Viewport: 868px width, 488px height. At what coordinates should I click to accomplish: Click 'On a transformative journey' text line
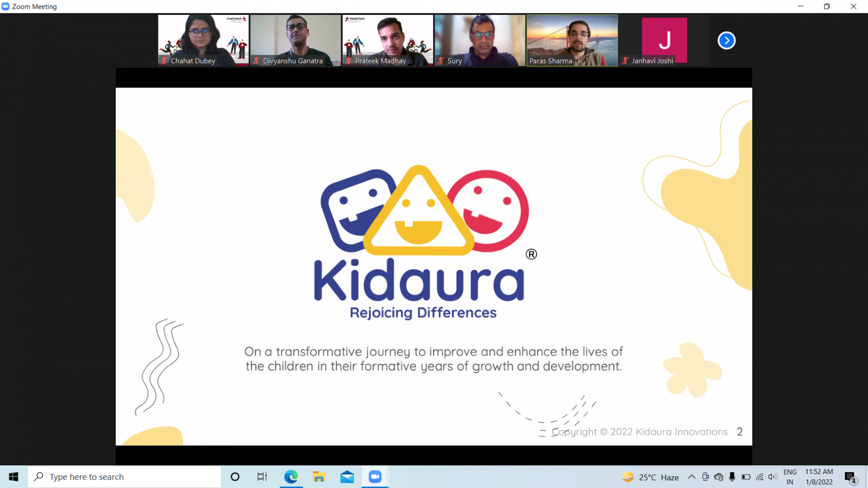coord(434,352)
